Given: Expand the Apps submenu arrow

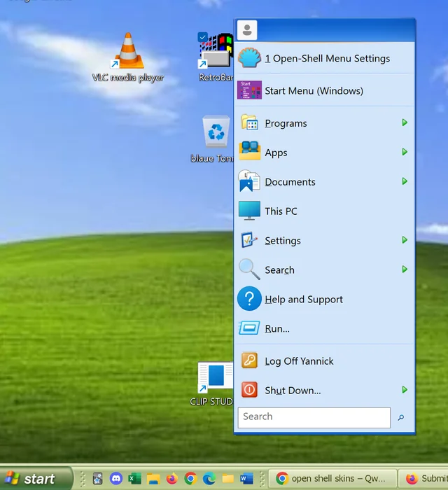Looking at the screenshot, I should pos(405,152).
